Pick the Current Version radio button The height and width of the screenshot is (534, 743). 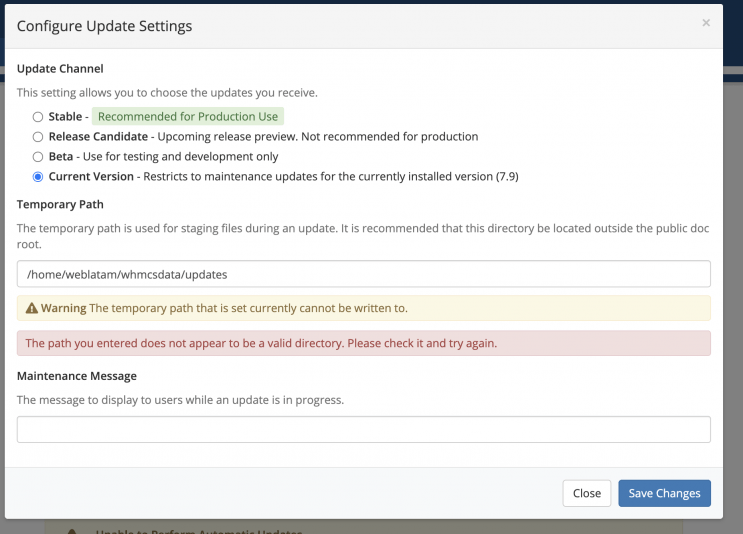coord(38,177)
